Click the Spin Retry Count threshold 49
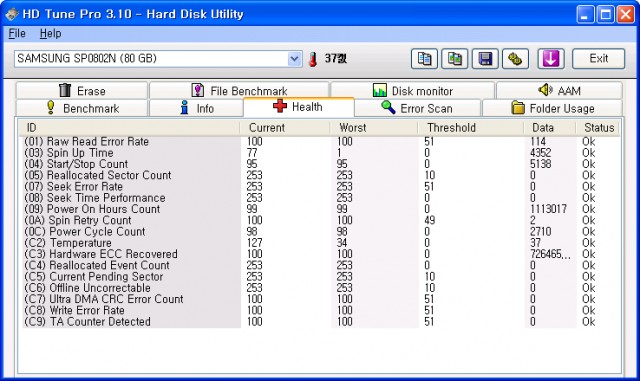The height and width of the screenshot is (381, 640). coord(429,221)
